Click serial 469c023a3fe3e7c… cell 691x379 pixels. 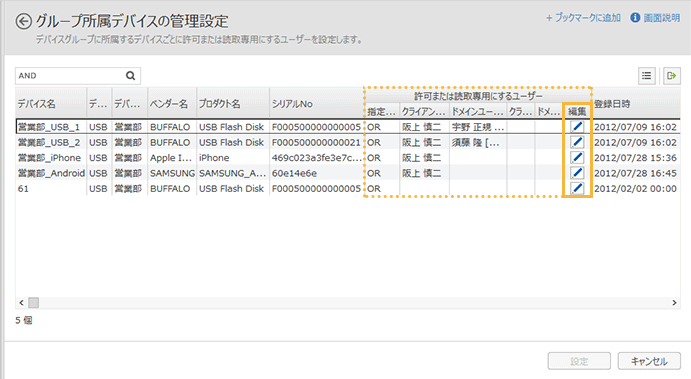point(316,158)
